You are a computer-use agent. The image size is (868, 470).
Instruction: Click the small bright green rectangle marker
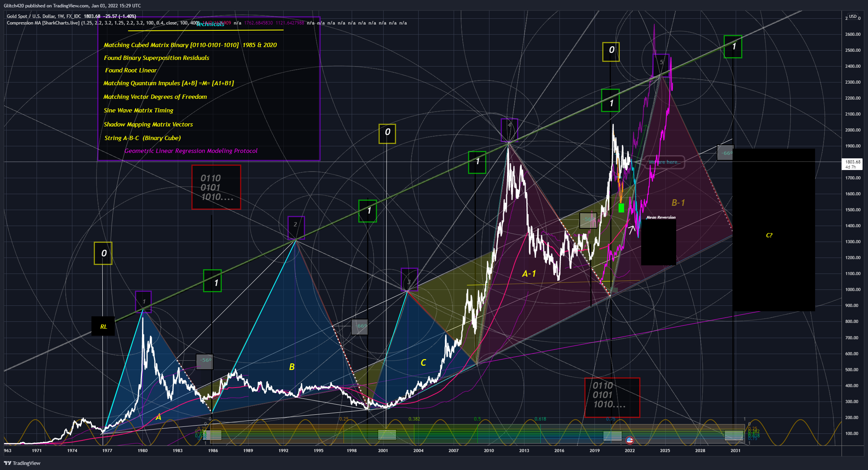[621, 208]
